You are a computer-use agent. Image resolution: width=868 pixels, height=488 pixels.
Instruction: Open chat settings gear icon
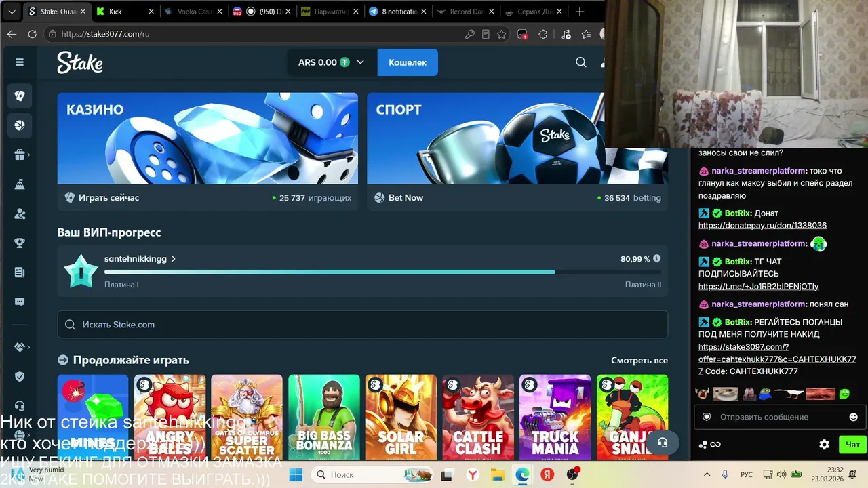(825, 445)
